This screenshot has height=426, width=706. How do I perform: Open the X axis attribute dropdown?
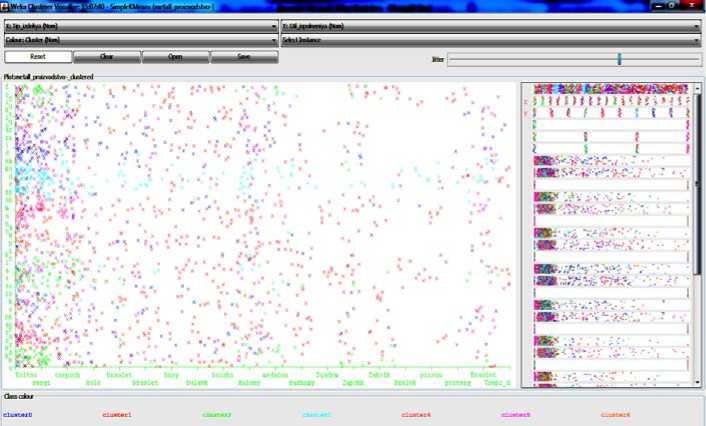point(141,26)
